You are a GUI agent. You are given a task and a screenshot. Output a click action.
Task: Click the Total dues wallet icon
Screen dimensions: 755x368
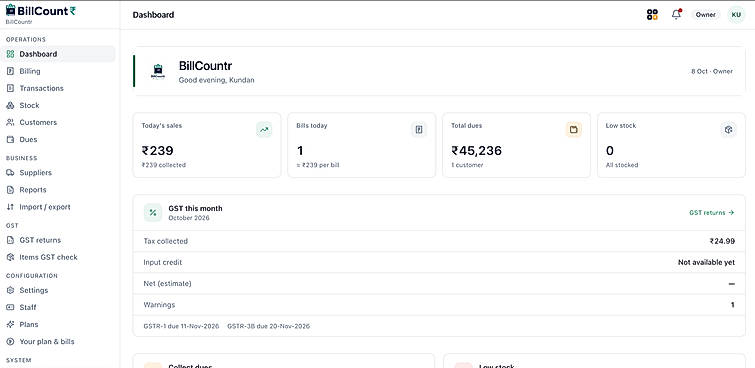[x=573, y=130]
